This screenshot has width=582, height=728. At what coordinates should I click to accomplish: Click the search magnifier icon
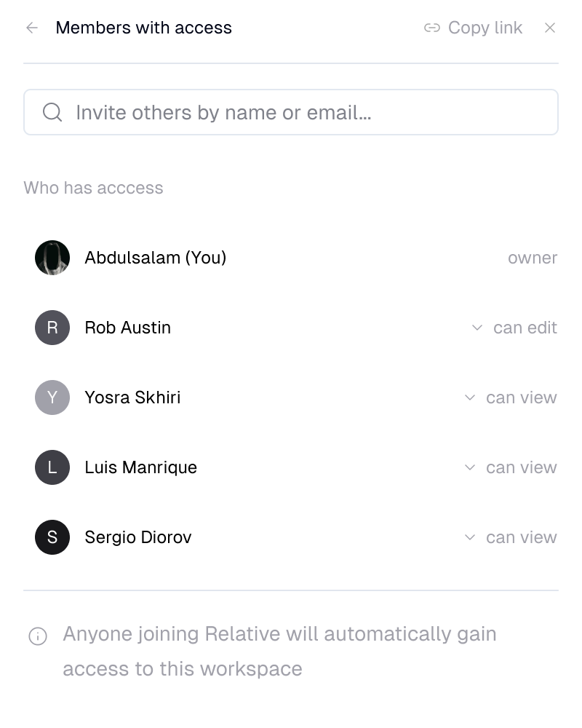coord(52,112)
